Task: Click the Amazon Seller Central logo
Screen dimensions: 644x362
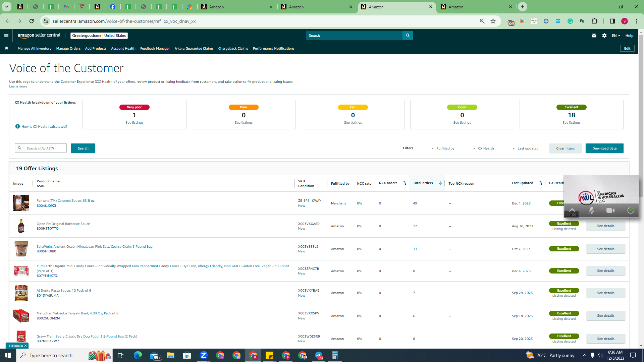Action: [39, 36]
